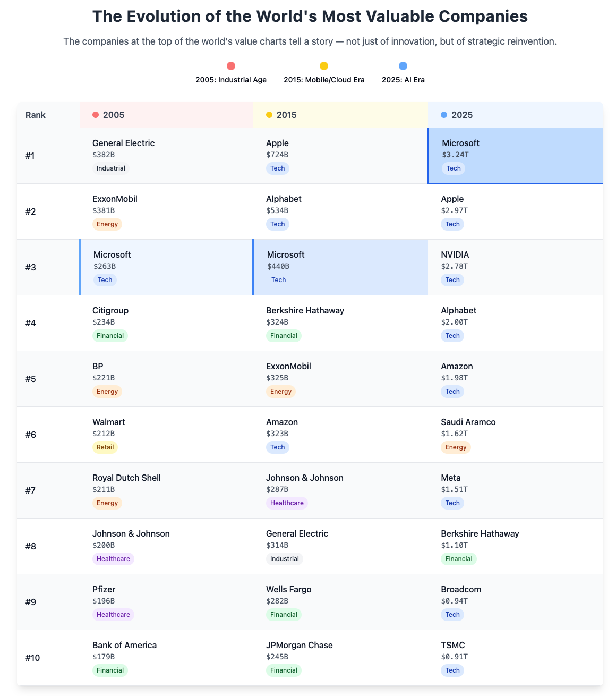Select the "2025: AI Era" legend label
This screenshot has width=616, height=696.
(403, 80)
